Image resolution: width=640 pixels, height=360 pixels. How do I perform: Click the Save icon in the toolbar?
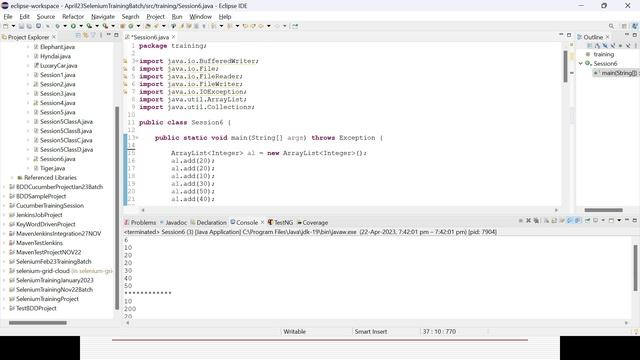(x=21, y=26)
